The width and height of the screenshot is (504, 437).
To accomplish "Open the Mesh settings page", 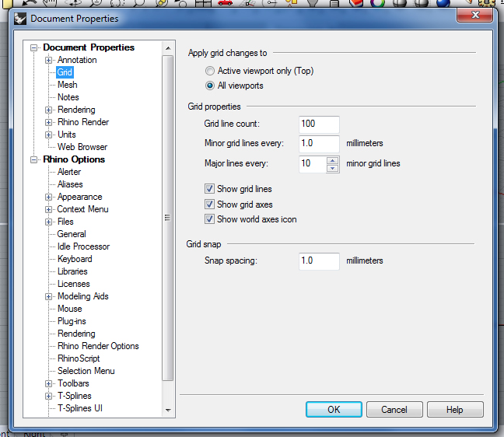I will pos(68,85).
